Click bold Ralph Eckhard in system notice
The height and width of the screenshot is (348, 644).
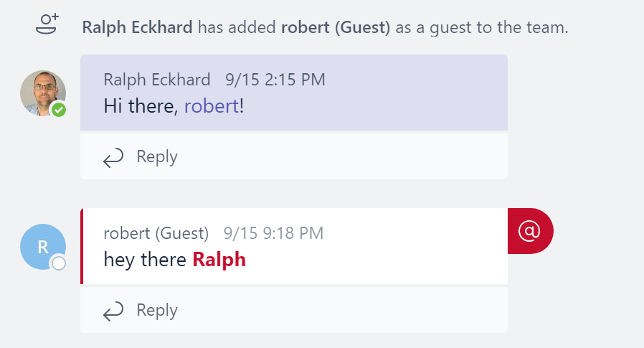[x=137, y=27]
